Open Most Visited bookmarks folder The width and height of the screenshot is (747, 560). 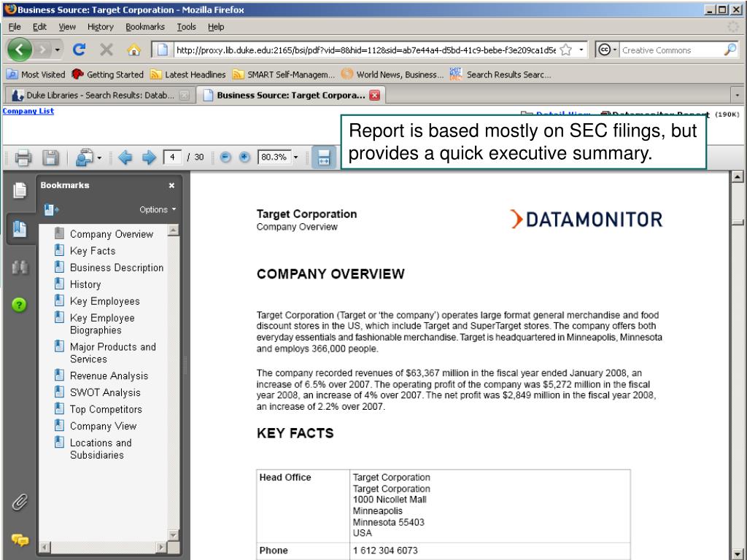pyautogui.click(x=36, y=74)
